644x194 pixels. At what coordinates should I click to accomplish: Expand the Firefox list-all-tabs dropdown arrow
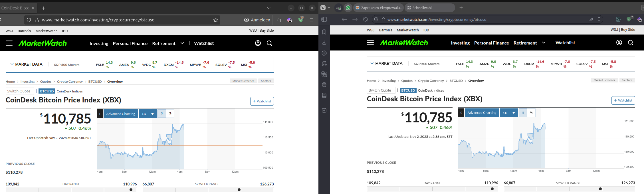[x=268, y=8]
